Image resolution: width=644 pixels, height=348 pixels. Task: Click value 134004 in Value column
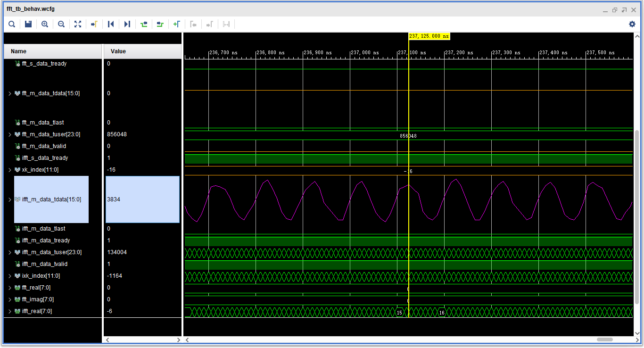coord(117,252)
